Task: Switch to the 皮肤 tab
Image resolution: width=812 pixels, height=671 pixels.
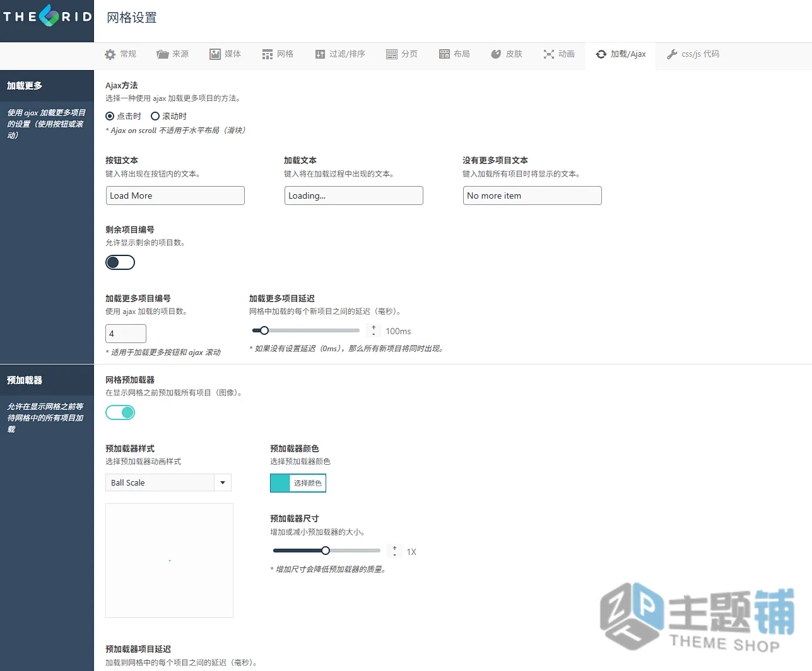Action: [x=507, y=54]
